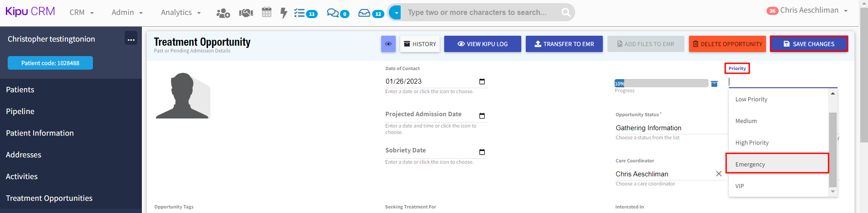Click the add patient icon in navbar
The width and height of the screenshot is (868, 213).
(223, 13)
